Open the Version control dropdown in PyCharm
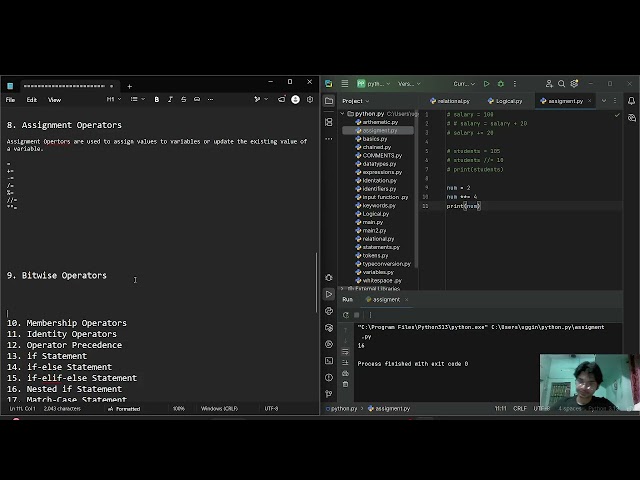Viewport: 640px width, 480px height. [x=409, y=84]
